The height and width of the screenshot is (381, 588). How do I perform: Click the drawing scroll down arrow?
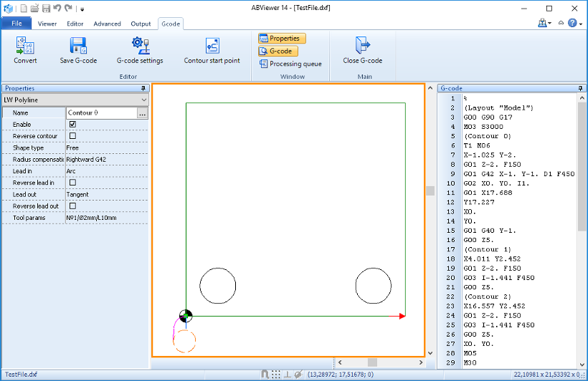point(430,353)
